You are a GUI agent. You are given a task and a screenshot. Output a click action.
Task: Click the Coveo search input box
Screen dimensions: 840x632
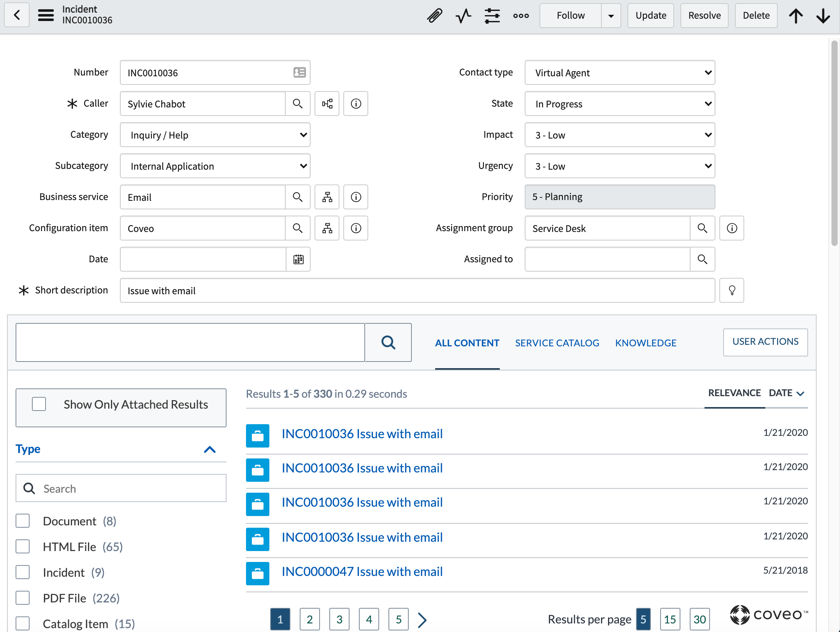190,342
